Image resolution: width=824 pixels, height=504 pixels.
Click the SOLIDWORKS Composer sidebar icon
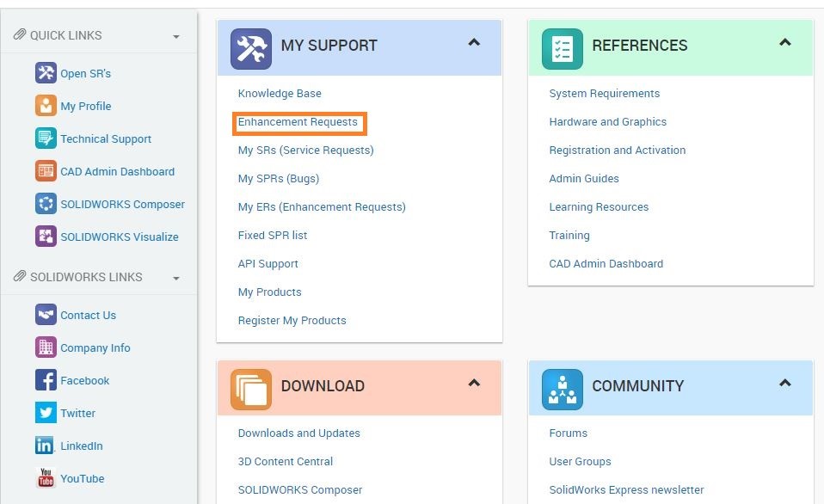click(x=46, y=203)
